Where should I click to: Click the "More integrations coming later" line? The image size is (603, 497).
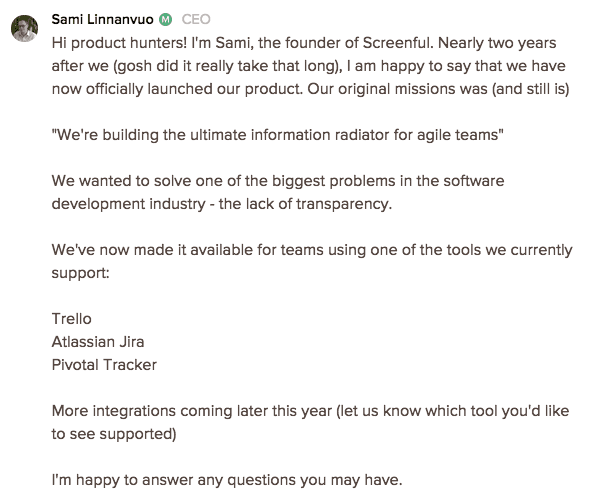tap(310, 411)
